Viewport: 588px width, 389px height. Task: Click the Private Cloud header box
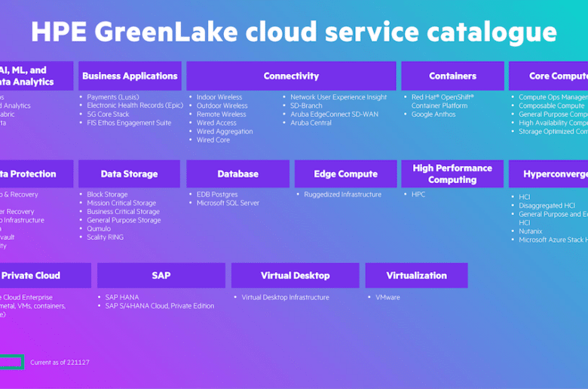click(45, 275)
